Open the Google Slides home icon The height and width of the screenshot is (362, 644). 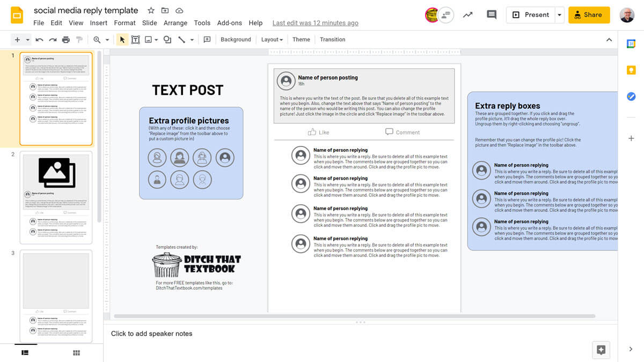[x=17, y=16]
